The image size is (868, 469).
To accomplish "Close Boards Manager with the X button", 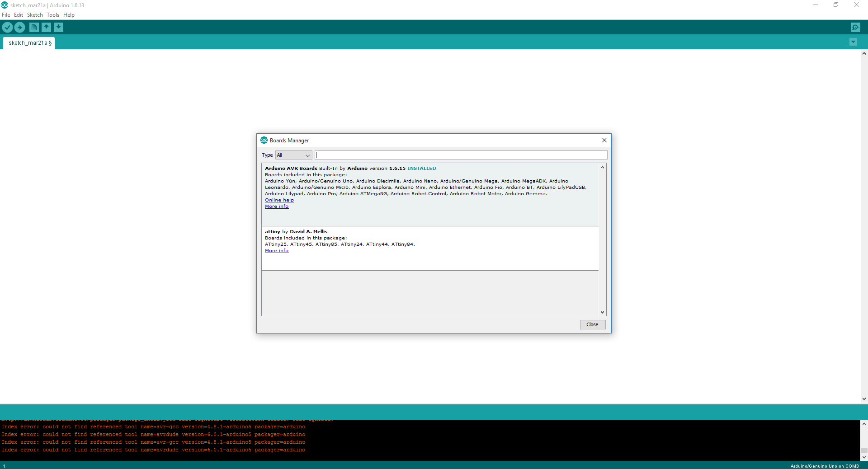I will pyautogui.click(x=604, y=141).
